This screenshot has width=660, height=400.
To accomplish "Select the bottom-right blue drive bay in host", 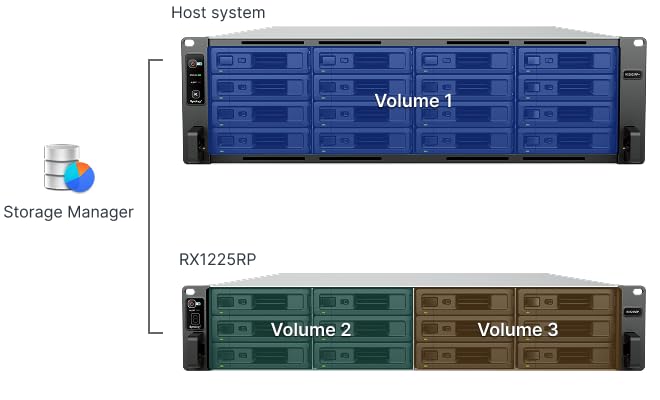I will point(567,140).
